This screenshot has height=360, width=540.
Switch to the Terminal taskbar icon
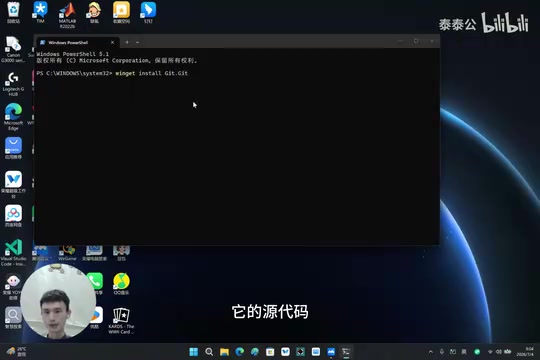point(346,352)
